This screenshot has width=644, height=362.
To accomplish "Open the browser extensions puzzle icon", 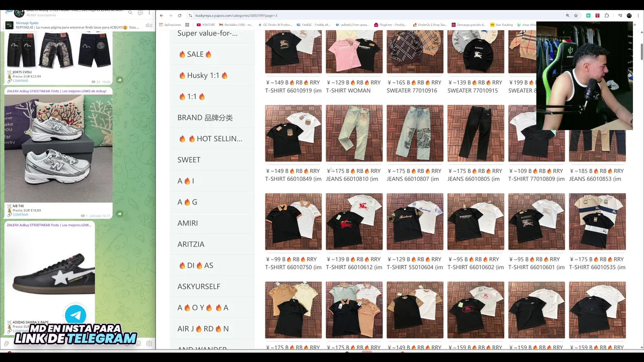I will 607,16.
